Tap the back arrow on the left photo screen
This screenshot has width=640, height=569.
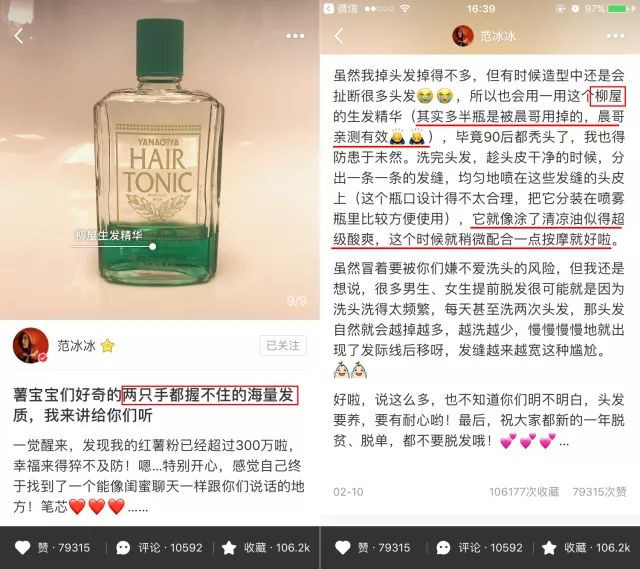(18, 36)
